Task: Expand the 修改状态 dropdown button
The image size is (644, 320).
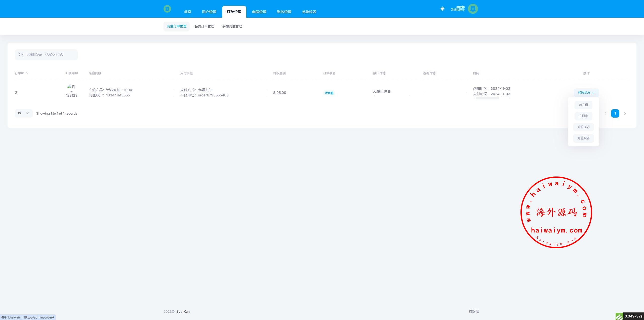Action: click(586, 93)
